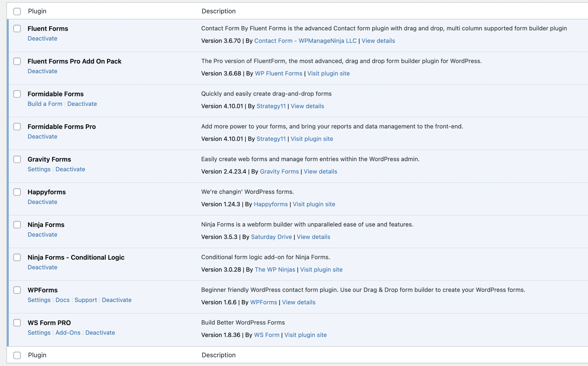588x366 pixels.
Task: Toggle the footer select-all plugins checkbox
Action: pos(17,355)
